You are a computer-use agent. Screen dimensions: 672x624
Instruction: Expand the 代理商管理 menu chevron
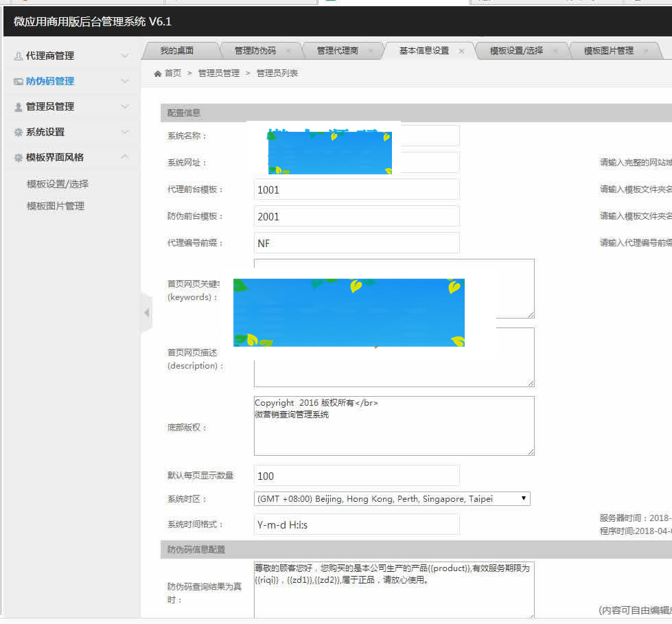pyautogui.click(x=126, y=56)
